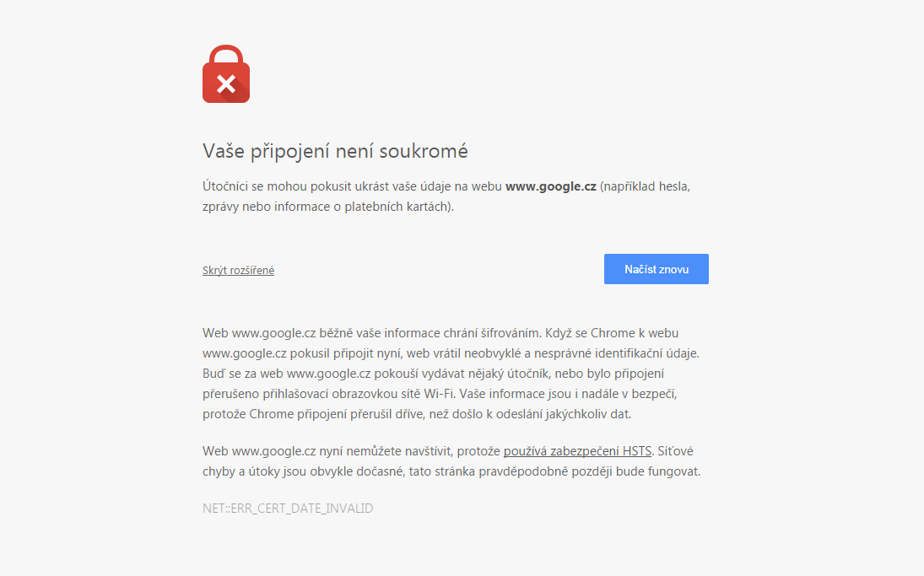Image resolution: width=924 pixels, height=576 pixels.
Task: Click word 'Chrome' before 'k webu'
Action: tap(613, 333)
